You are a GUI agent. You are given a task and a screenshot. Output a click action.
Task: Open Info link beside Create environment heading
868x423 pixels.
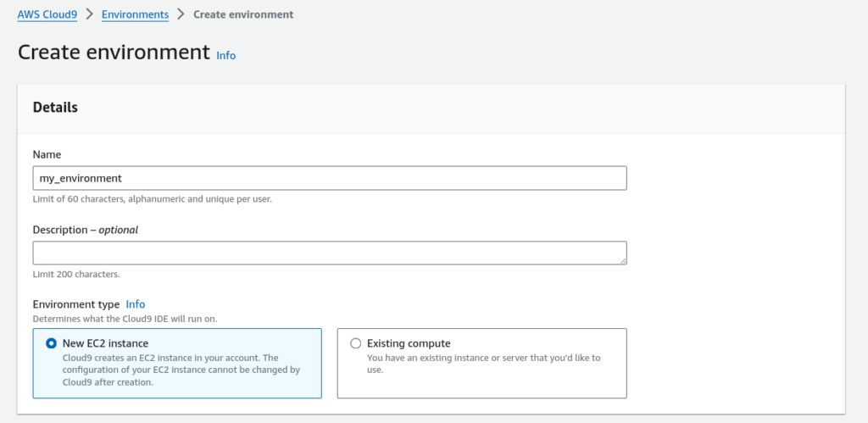click(226, 55)
